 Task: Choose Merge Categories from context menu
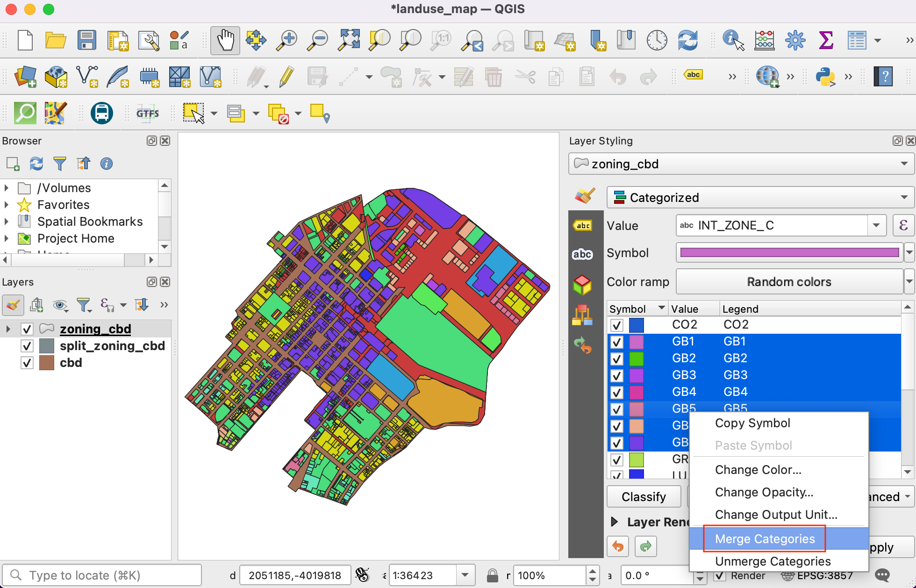(x=765, y=539)
